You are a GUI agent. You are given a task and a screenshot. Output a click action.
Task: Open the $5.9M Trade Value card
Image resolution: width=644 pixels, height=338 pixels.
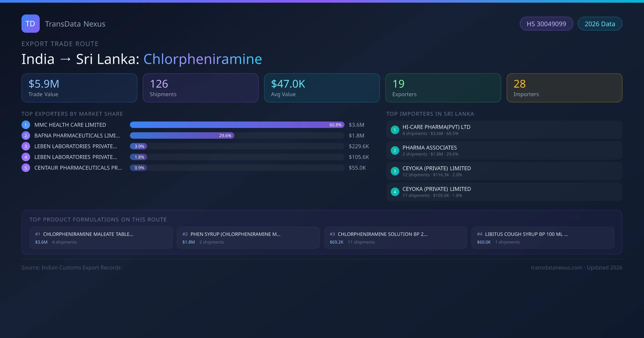pos(79,88)
